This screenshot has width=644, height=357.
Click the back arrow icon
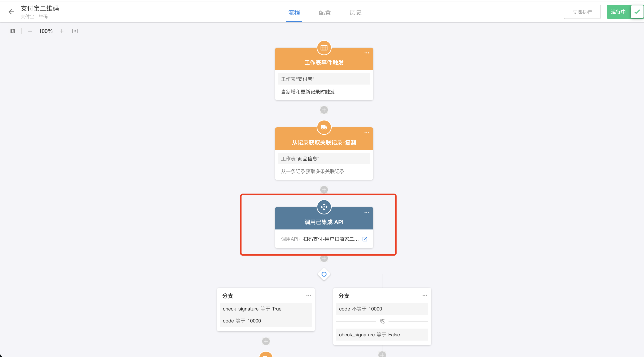[11, 12]
